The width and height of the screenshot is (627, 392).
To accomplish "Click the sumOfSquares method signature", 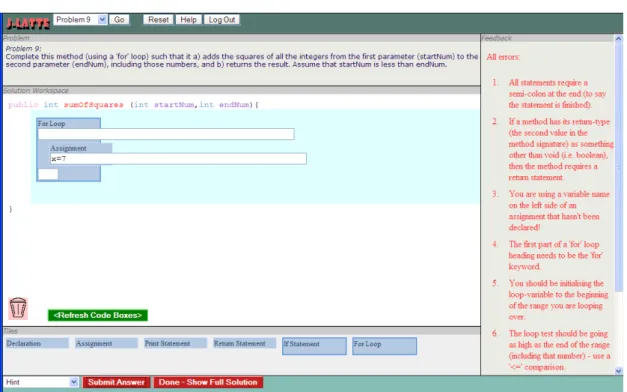I will point(133,105).
